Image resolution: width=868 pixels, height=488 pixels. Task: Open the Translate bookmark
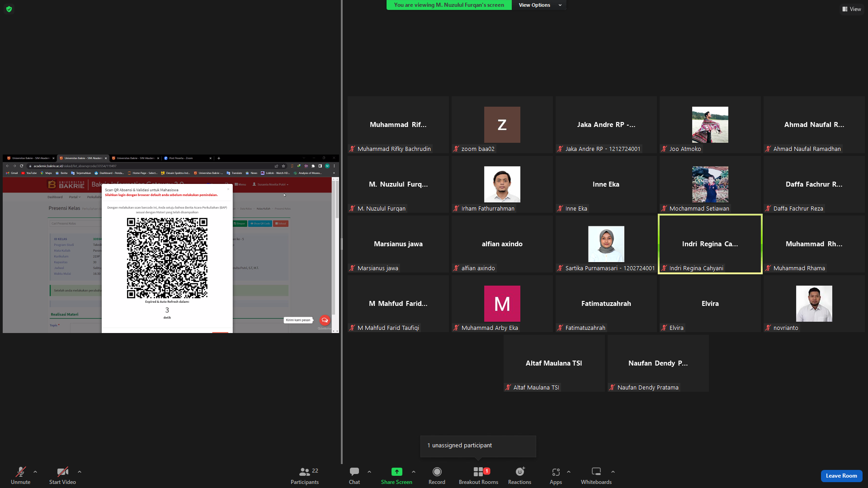coord(235,173)
